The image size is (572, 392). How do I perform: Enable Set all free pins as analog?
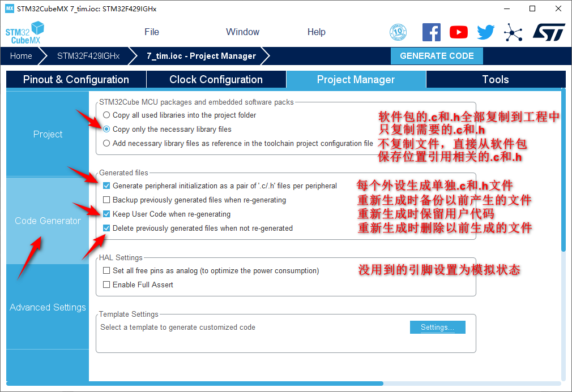coord(106,270)
